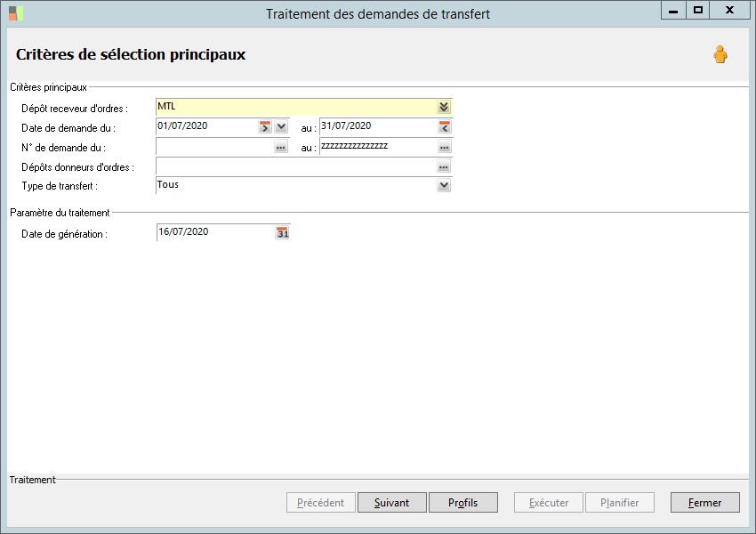Click the orange user figure icon

click(x=720, y=54)
